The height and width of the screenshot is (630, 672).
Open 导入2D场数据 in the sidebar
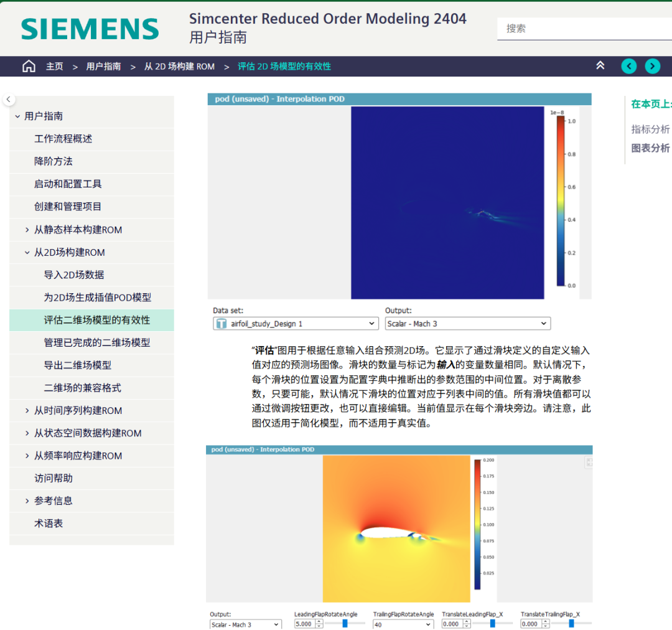[73, 275]
